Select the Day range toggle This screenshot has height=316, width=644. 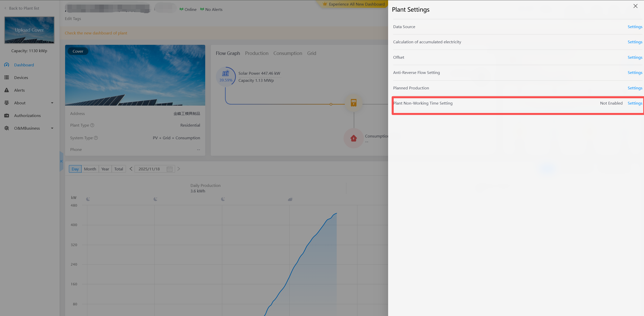coord(75,169)
